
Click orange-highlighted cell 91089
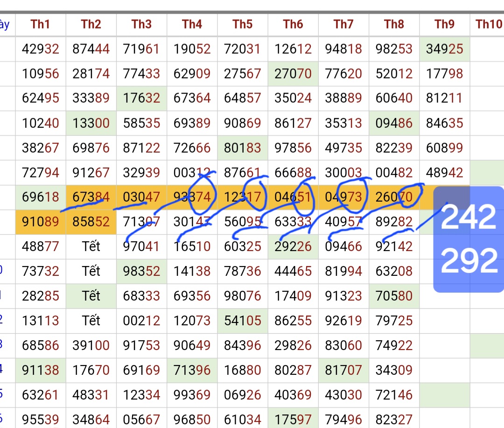tap(41, 222)
